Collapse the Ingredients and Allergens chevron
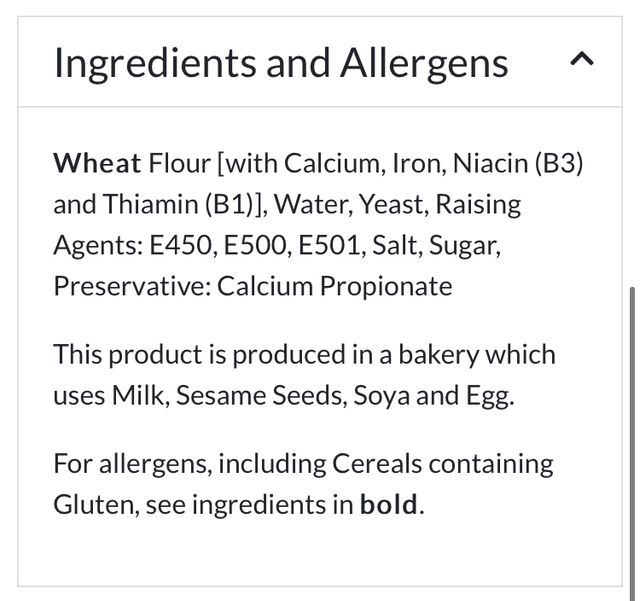 (581, 60)
